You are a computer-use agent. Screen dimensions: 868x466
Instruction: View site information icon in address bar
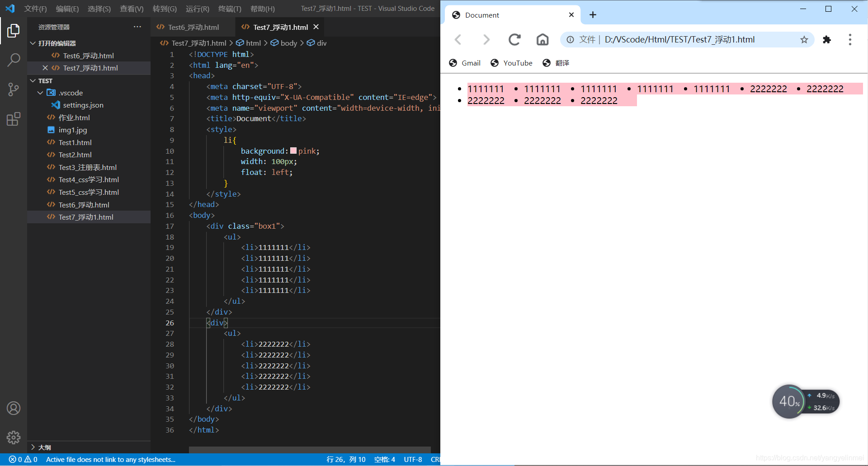[571, 40]
